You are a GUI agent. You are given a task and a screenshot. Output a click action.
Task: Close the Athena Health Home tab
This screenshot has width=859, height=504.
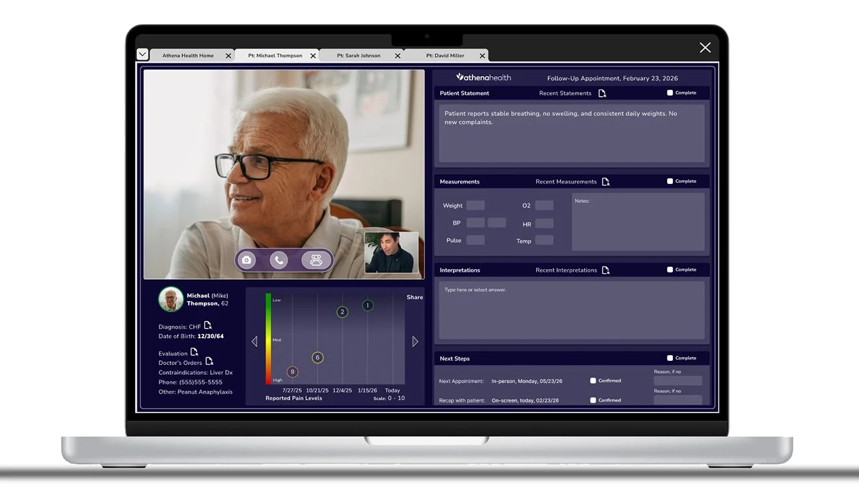[228, 56]
